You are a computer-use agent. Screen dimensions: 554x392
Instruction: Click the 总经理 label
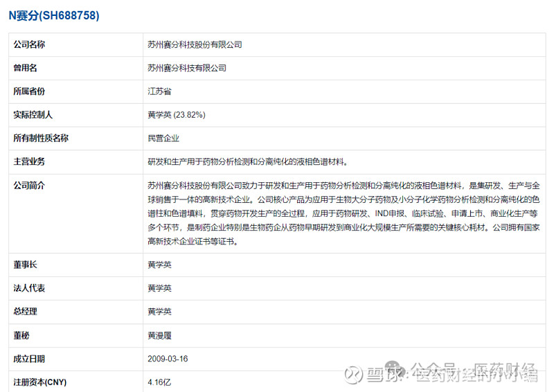coord(25,312)
